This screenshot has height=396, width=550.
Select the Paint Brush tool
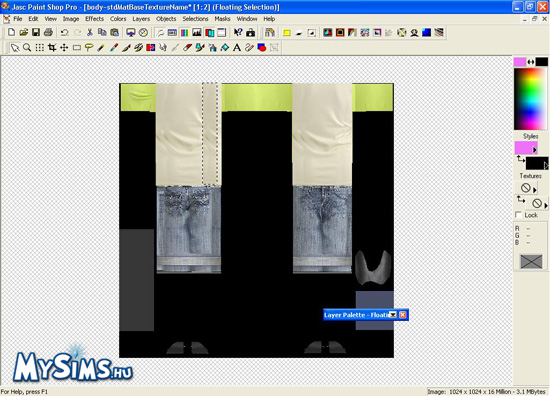tap(126, 47)
